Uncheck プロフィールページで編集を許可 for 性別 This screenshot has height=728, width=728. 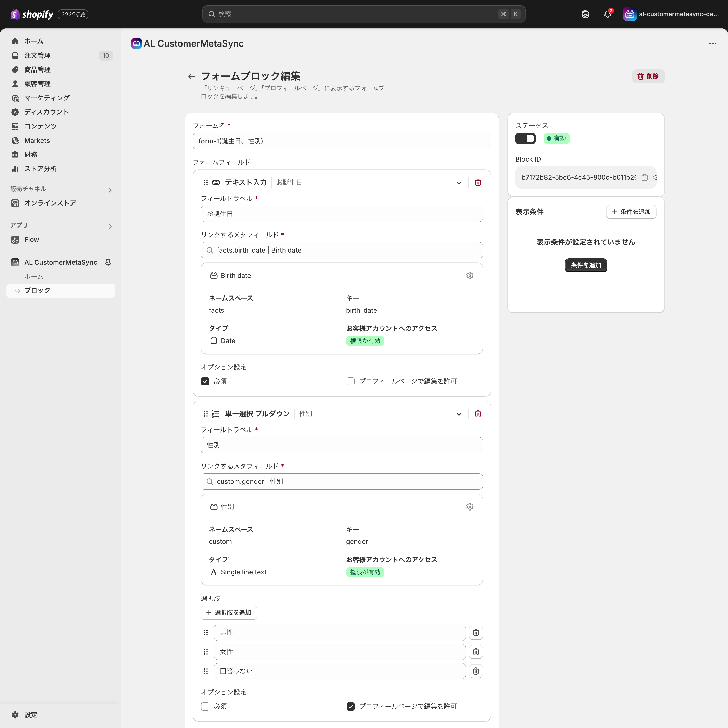tap(350, 707)
